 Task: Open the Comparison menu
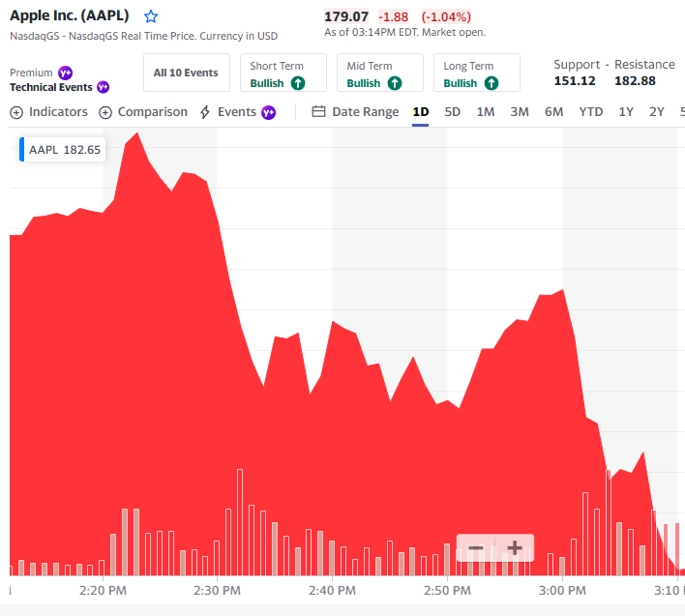pyautogui.click(x=143, y=112)
